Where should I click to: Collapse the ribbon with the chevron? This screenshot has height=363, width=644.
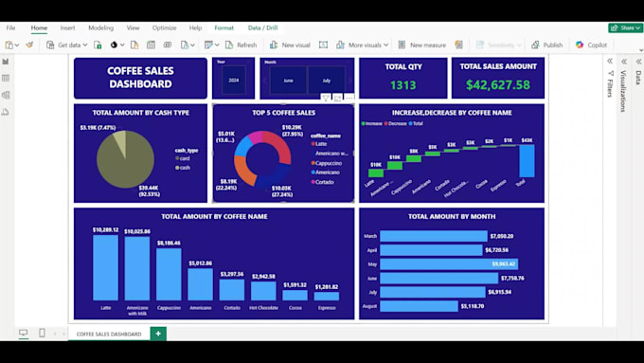pos(641,50)
